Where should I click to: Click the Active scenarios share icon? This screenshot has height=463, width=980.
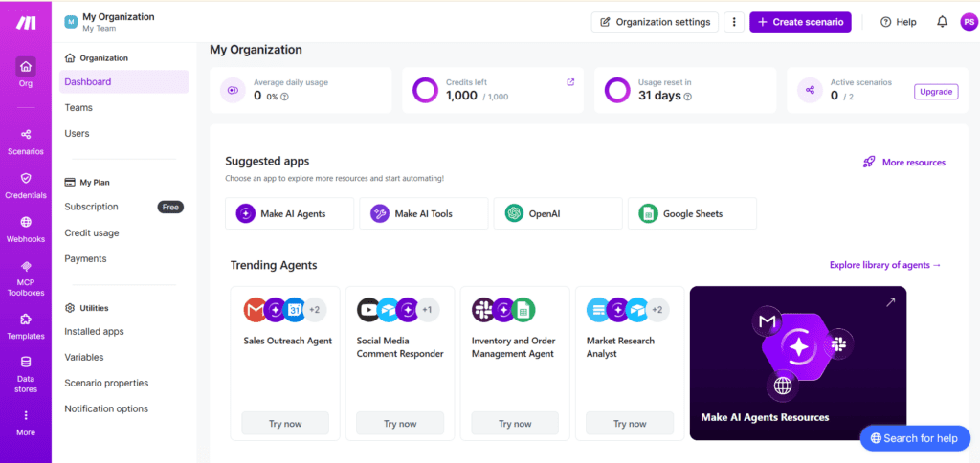[810, 91]
